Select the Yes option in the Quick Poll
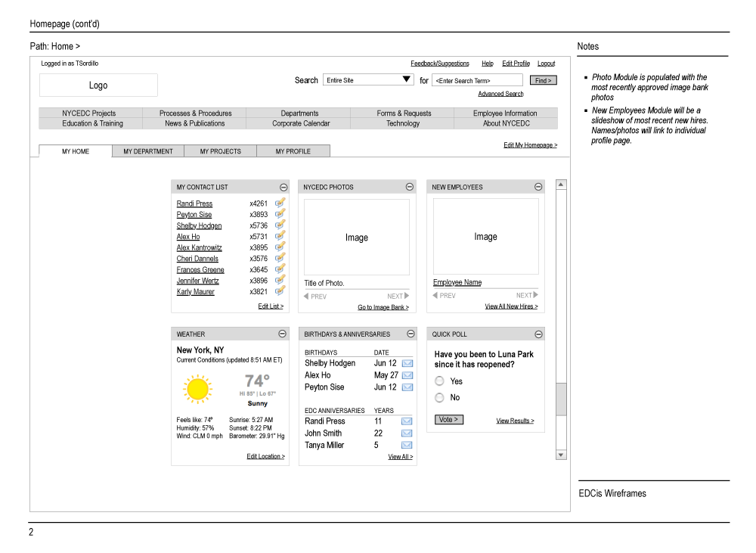 [x=439, y=381]
